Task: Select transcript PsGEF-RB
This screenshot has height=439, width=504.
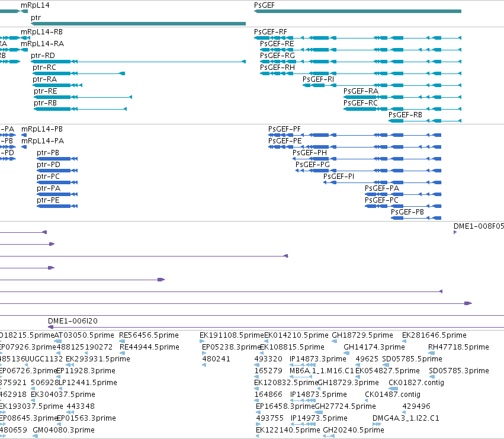Action: point(425,121)
